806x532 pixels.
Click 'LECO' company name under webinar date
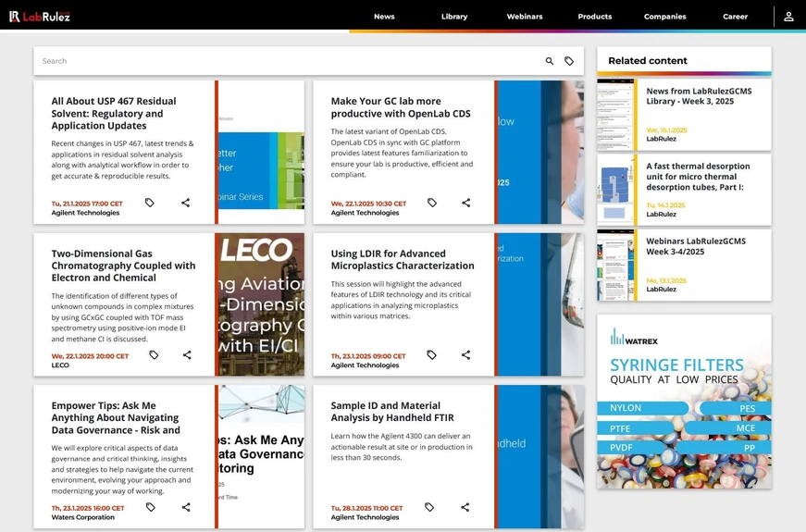pos(60,365)
